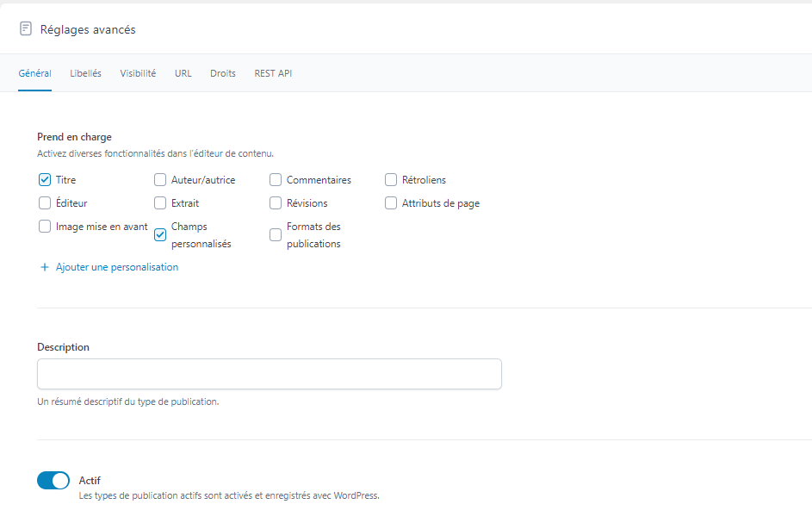The image size is (812, 529).
Task: Switch to the REST API tab
Action: tap(273, 73)
